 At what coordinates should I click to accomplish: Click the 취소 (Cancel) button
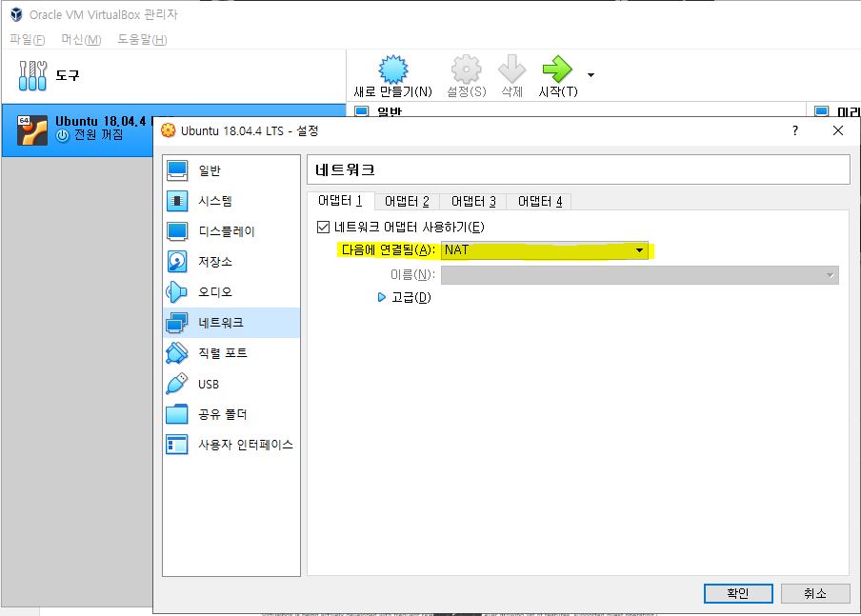pyautogui.click(x=815, y=593)
